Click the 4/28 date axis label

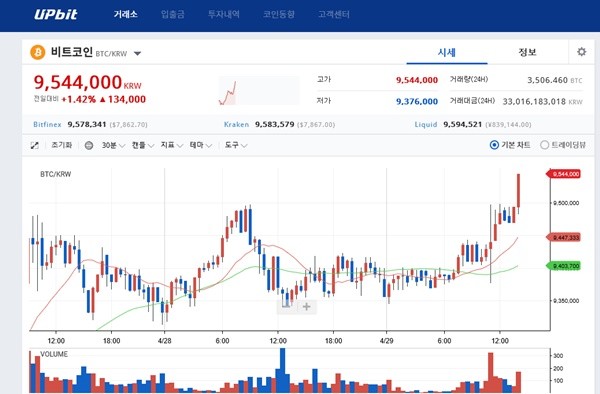(x=165, y=340)
